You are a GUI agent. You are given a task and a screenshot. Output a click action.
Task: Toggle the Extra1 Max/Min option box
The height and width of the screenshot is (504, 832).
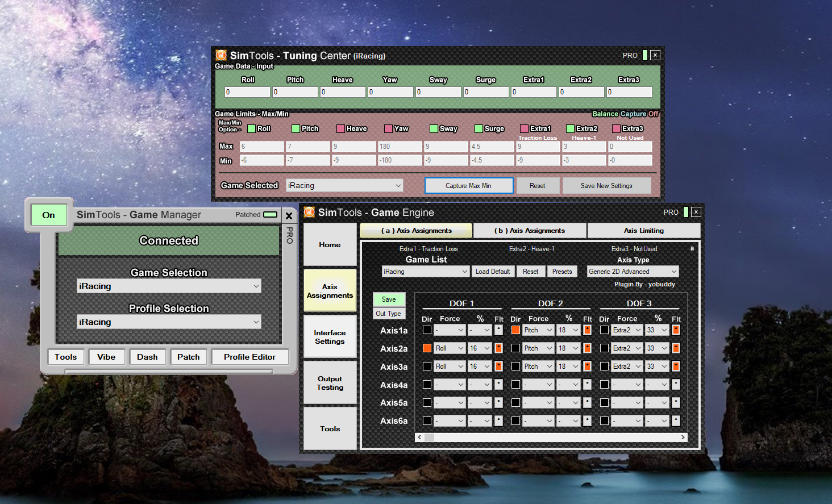524,128
